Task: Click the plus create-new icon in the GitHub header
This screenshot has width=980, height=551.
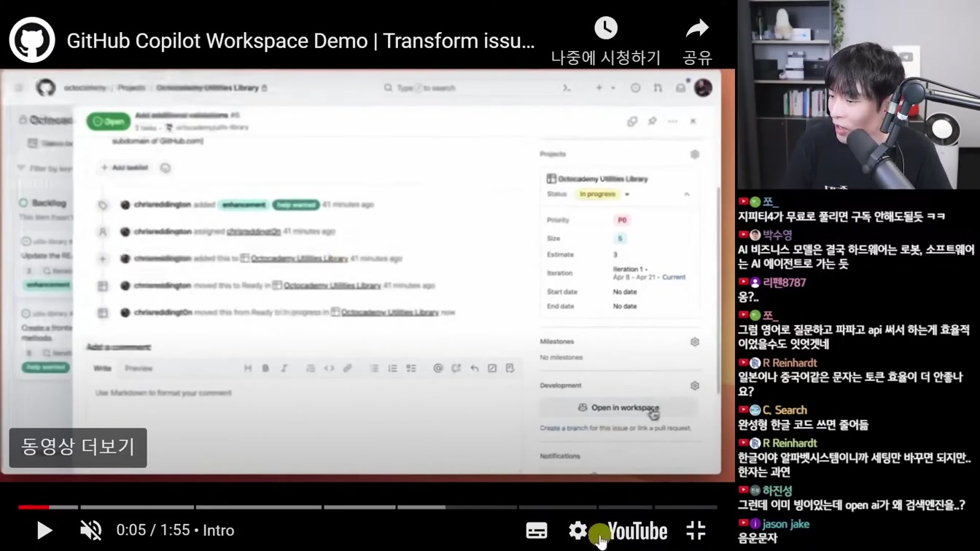Action: (599, 87)
